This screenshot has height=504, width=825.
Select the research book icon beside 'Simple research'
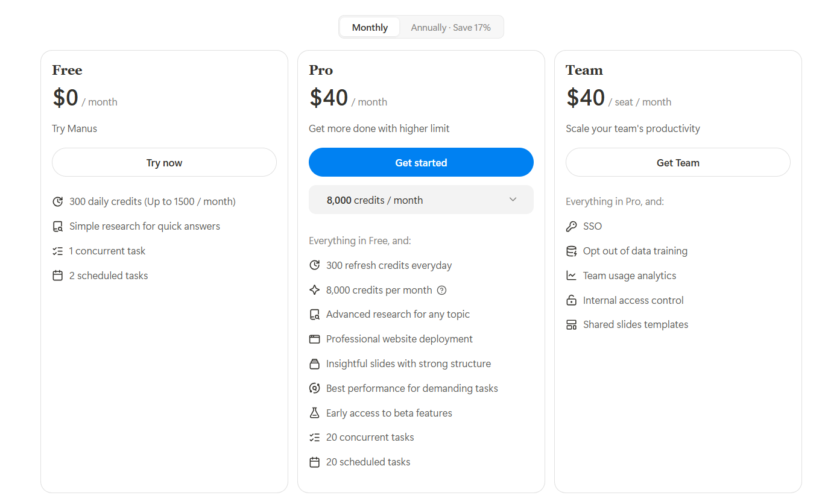pyautogui.click(x=58, y=225)
